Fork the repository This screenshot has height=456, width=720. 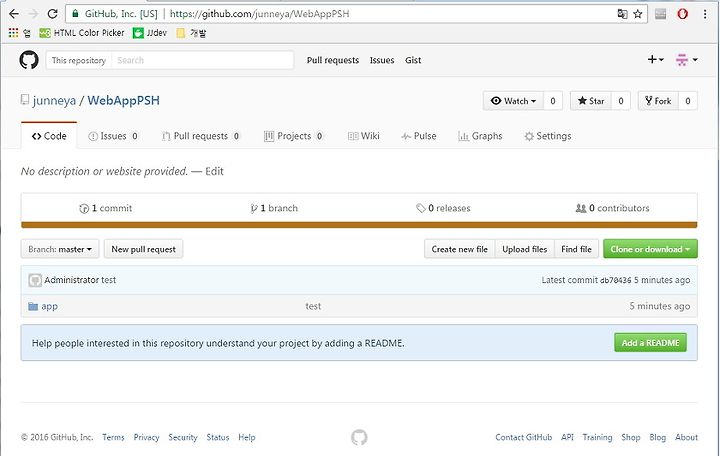(x=658, y=101)
